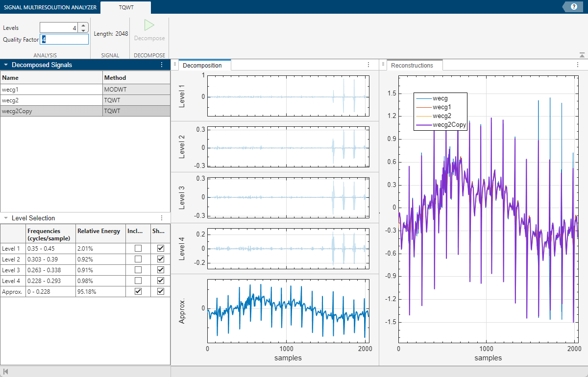Toggle Show checkbox for Level 3
Screen dimensions: 588x377
click(x=160, y=270)
